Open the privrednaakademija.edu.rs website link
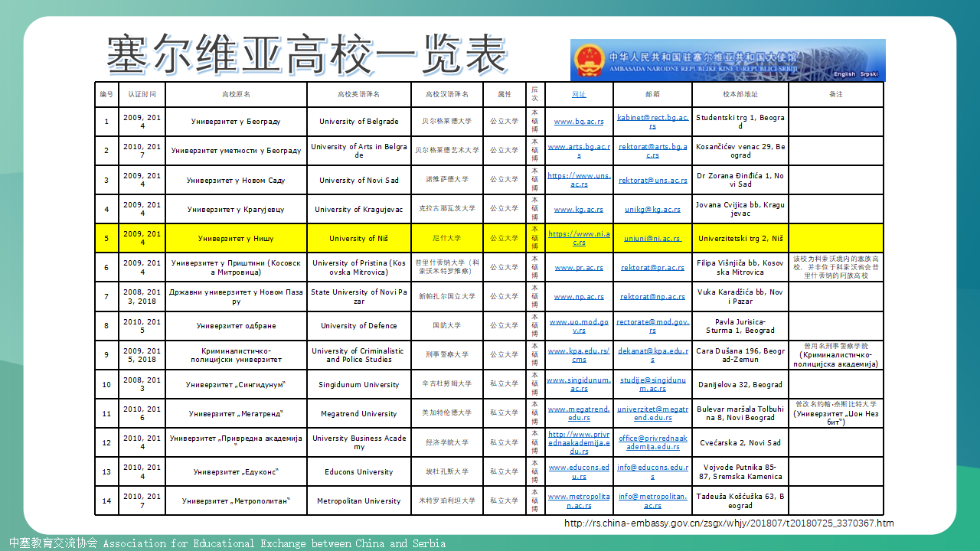 [x=579, y=442]
